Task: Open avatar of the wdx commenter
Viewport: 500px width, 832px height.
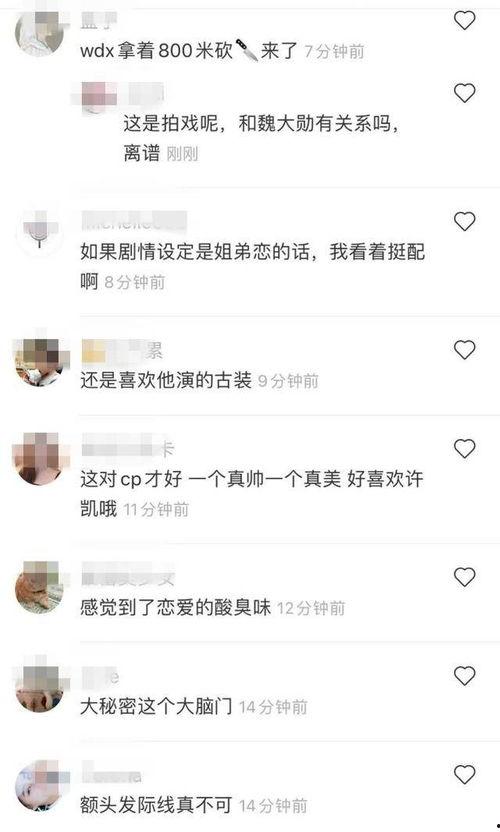Action: click(40, 31)
